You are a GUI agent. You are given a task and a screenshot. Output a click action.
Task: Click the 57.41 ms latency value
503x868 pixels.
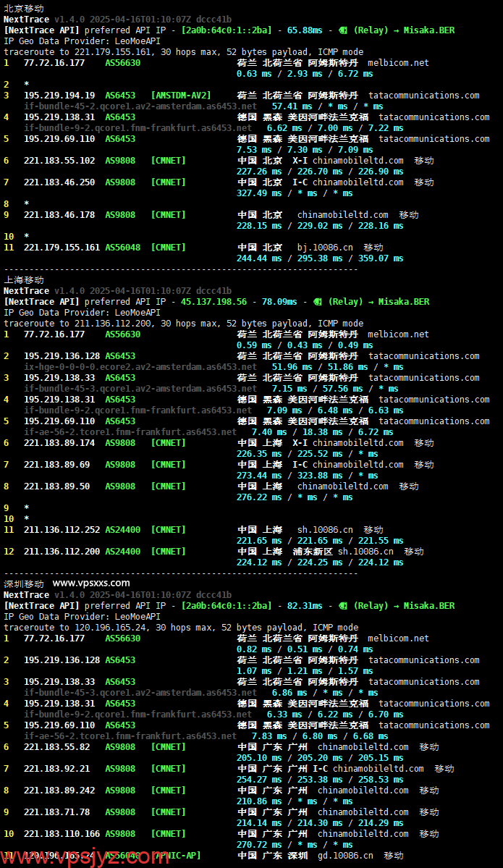pos(292,106)
